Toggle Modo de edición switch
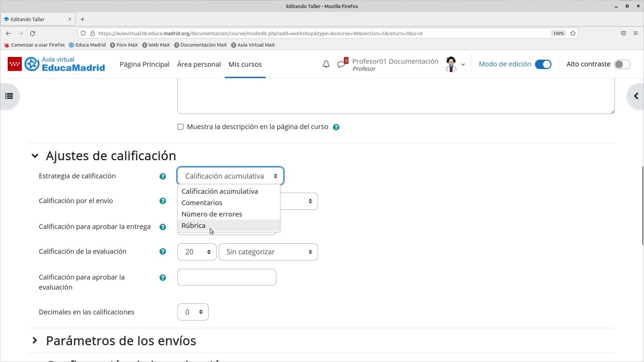 click(x=543, y=64)
